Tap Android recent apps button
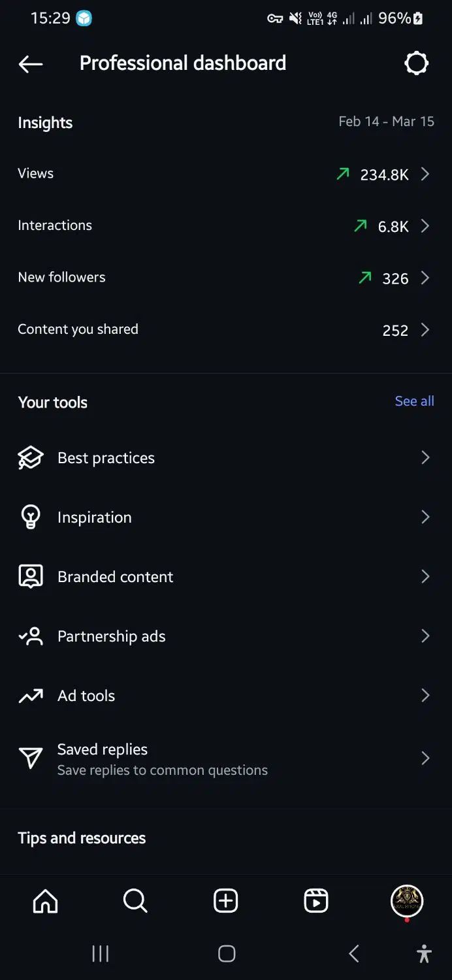This screenshot has height=980, width=452. [100, 954]
